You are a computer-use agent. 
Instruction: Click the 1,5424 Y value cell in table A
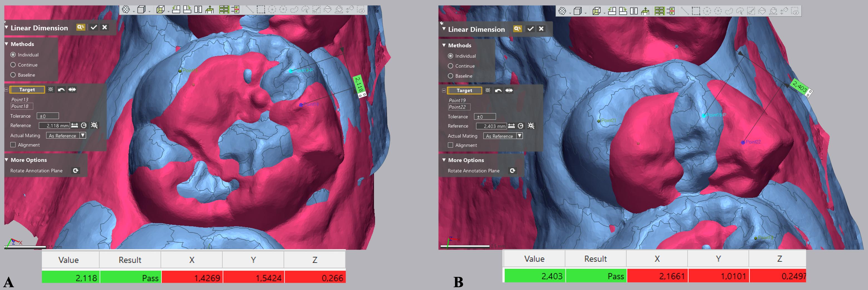(254, 277)
